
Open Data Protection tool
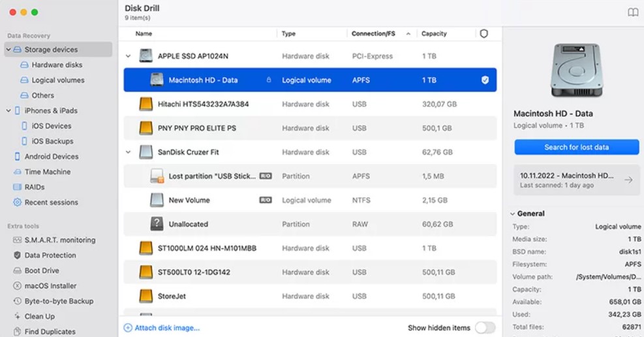pos(50,255)
